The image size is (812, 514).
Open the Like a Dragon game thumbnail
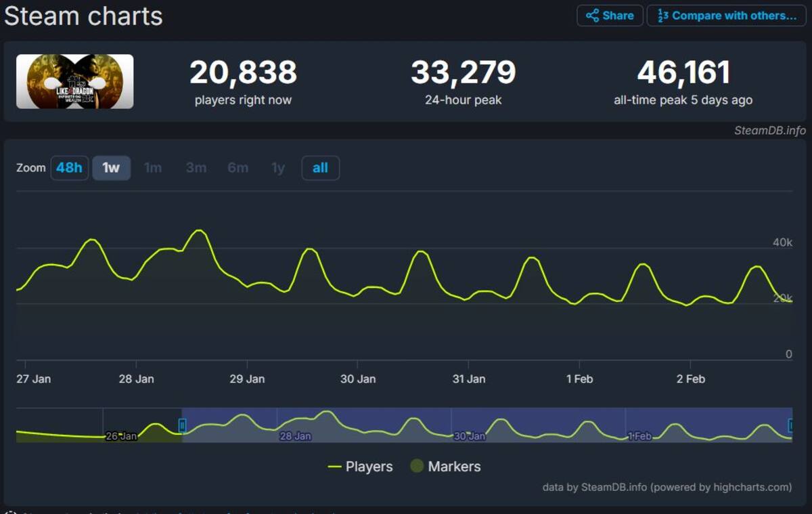75,81
